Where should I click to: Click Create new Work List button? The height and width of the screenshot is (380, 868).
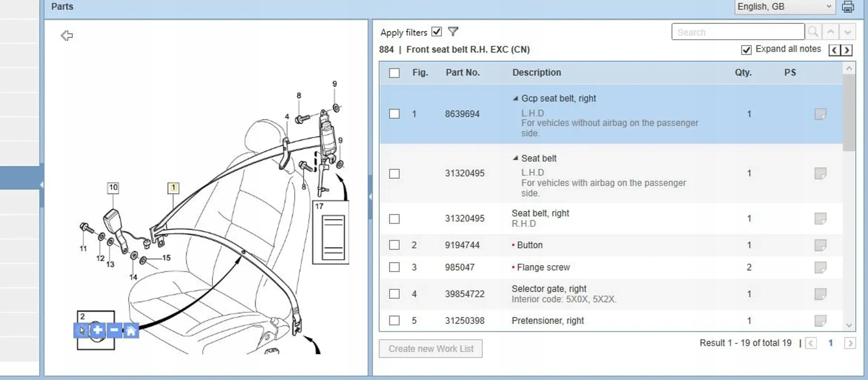click(x=431, y=348)
